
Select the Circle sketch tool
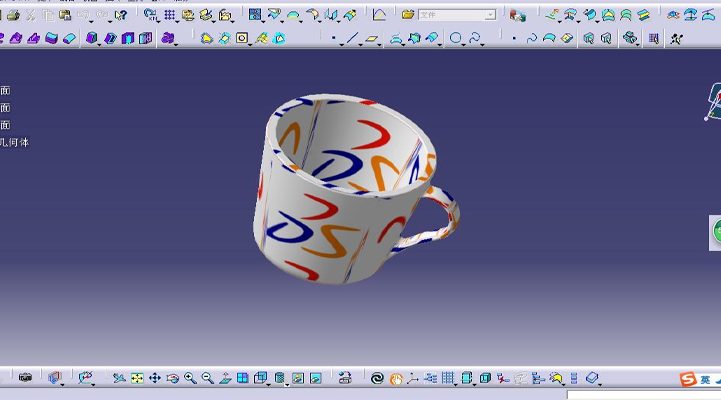click(x=456, y=38)
